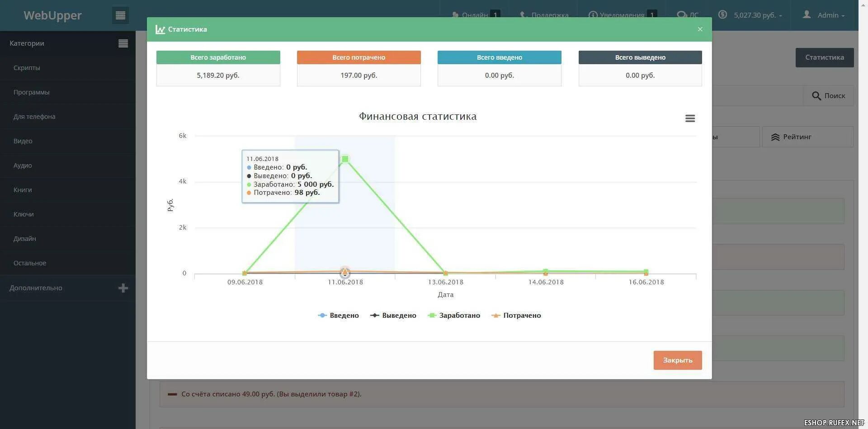Image resolution: width=868 pixels, height=429 pixels.
Task: Open the Остальное category
Action: [x=30, y=263]
